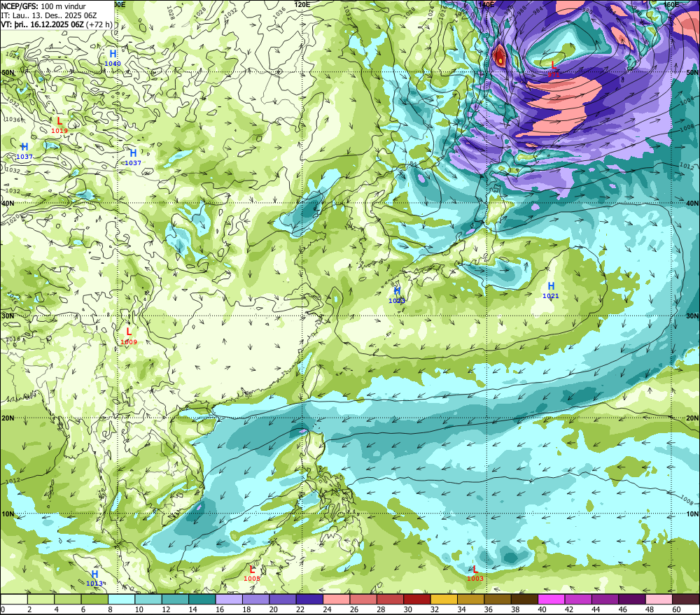Select the 38–40 dark brown legend swatch

coord(524,599)
